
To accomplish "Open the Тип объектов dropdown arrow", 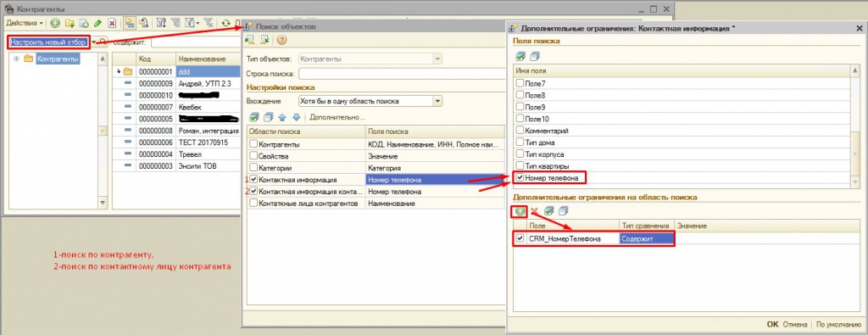I will 437,59.
